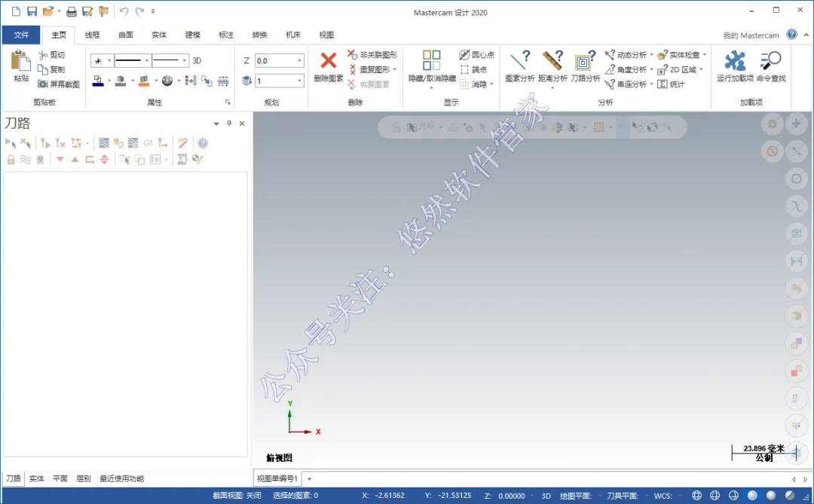Screen dimensions: 814x504
Task: Take a screen capture with 屏幕截图
Action: 59,84
